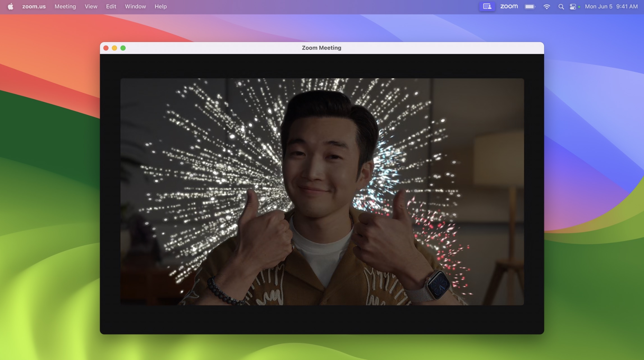
Task: Click the "Zoom Meeting" window title text
Action: coord(321,48)
